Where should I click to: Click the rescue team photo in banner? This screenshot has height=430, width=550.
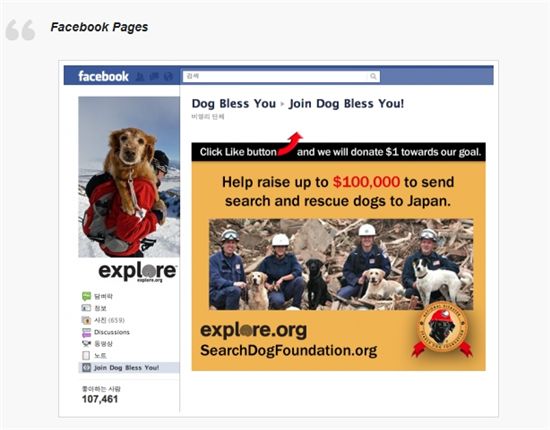pos(341,264)
